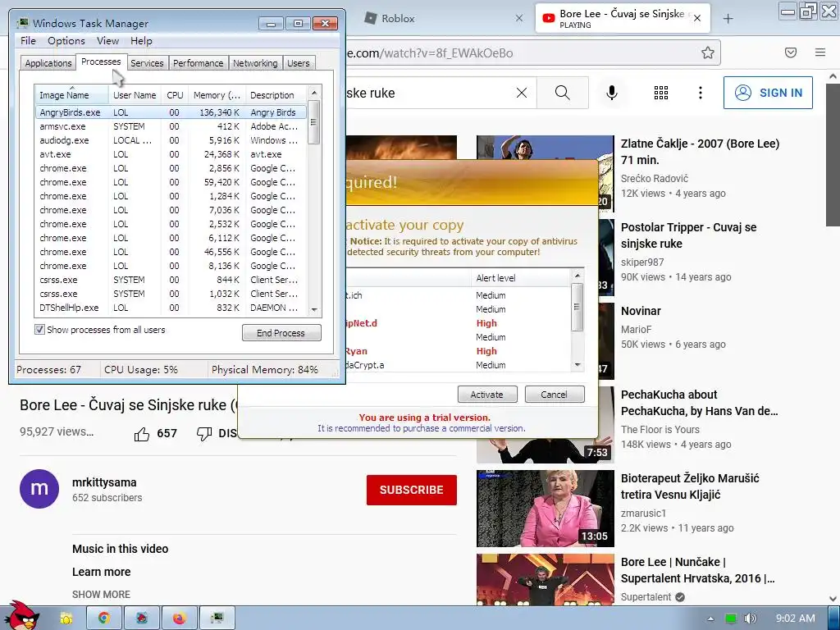Click the End Process button
Image resolution: width=840 pixels, height=630 pixels.
click(281, 333)
